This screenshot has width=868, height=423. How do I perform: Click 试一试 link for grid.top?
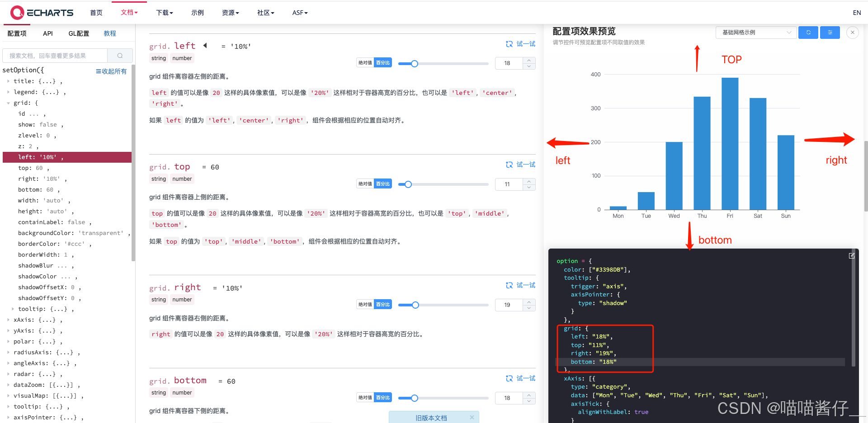(x=526, y=164)
